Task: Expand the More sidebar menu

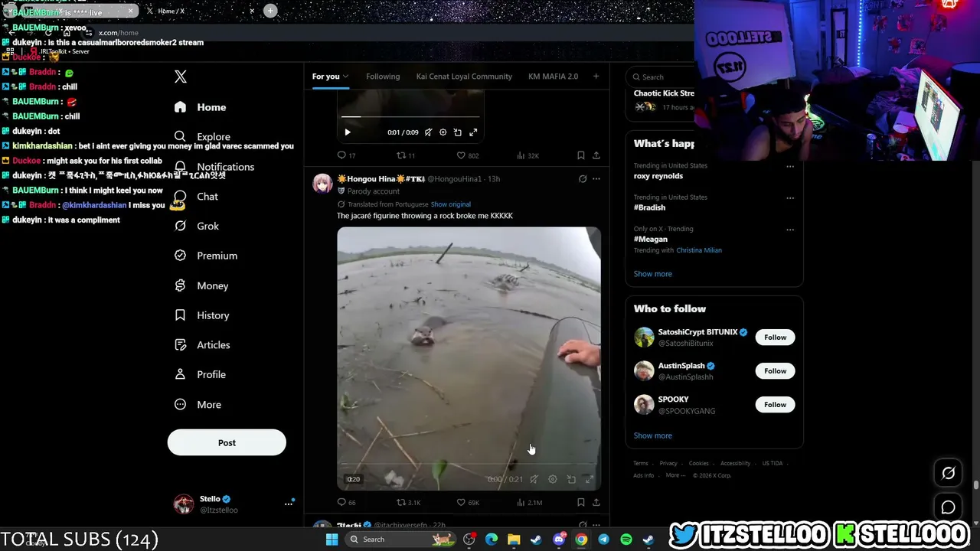Action: click(x=198, y=404)
